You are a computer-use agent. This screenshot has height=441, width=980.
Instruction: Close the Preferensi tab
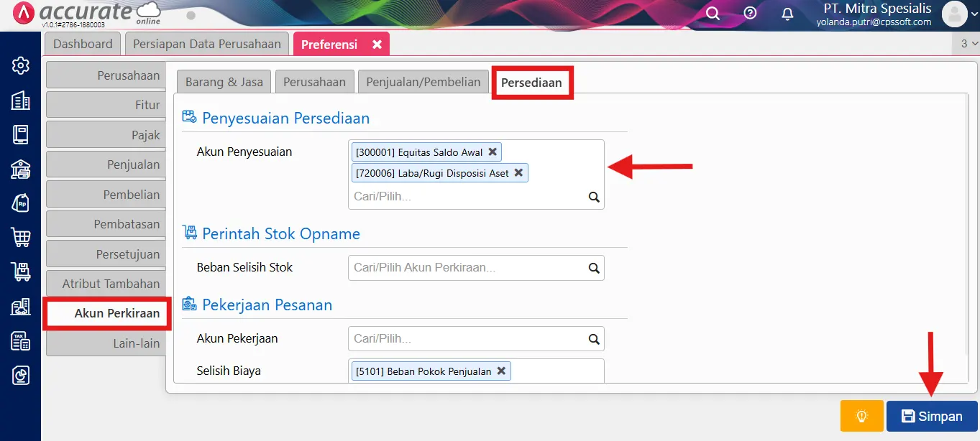click(377, 45)
